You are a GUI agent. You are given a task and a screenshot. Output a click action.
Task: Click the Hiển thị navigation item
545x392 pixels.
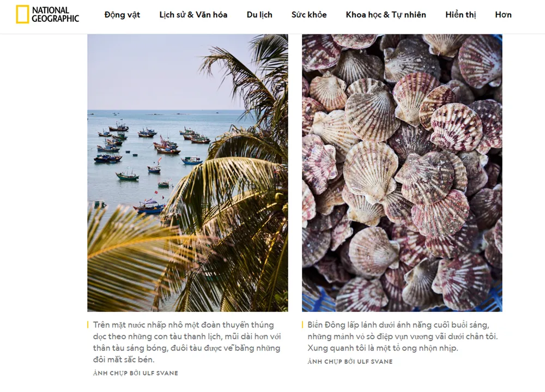[461, 15]
